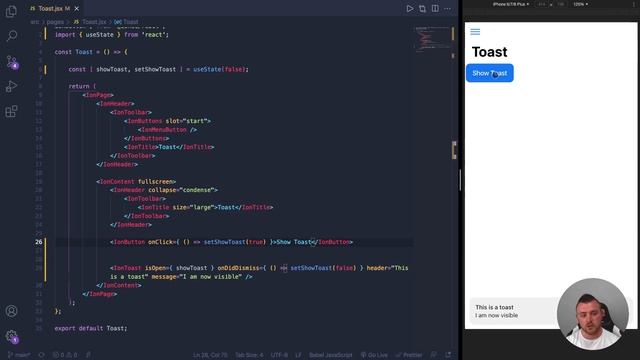Click the 'IonMenuButton' tag in code
The width and height of the screenshot is (640, 360).
tap(164, 130)
